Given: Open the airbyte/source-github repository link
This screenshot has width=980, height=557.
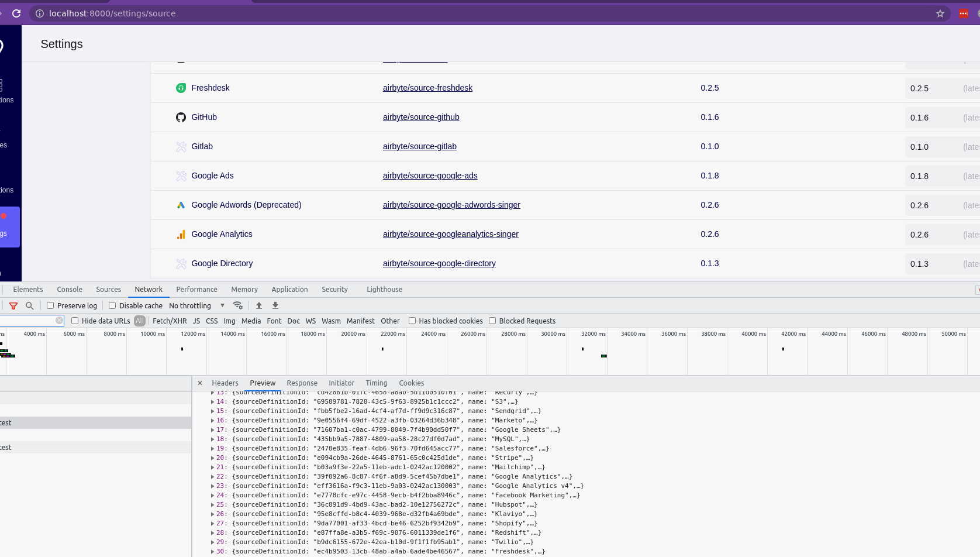Looking at the screenshot, I should point(421,117).
